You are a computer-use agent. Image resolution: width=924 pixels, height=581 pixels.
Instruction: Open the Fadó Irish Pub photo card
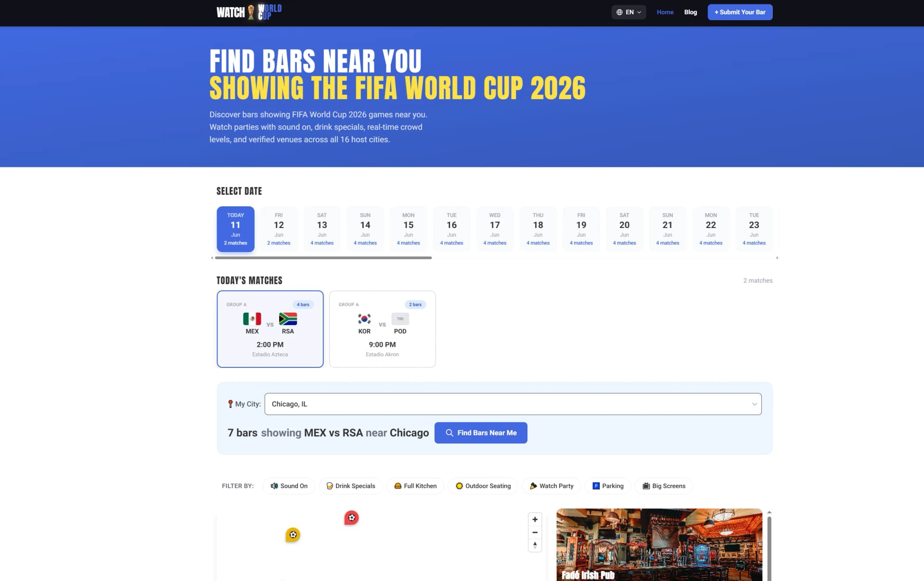pyautogui.click(x=659, y=545)
